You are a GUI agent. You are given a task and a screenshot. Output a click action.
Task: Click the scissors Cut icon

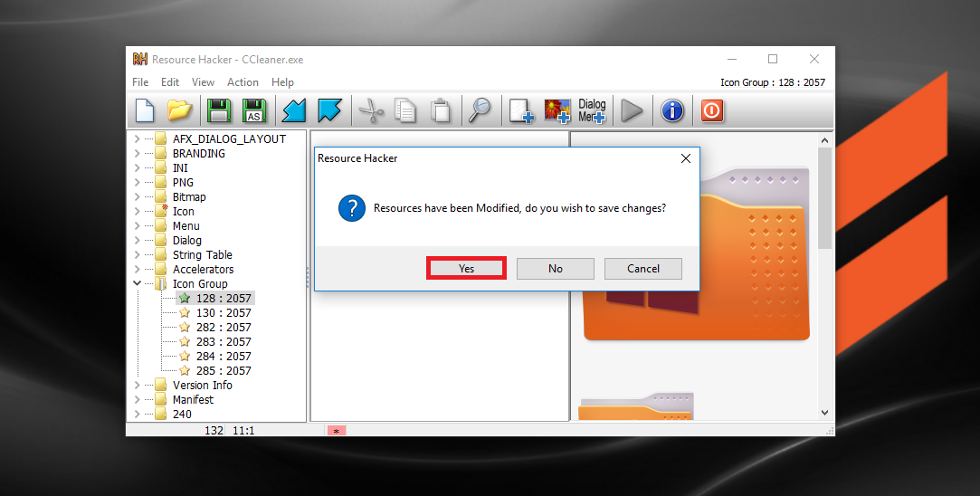click(371, 110)
